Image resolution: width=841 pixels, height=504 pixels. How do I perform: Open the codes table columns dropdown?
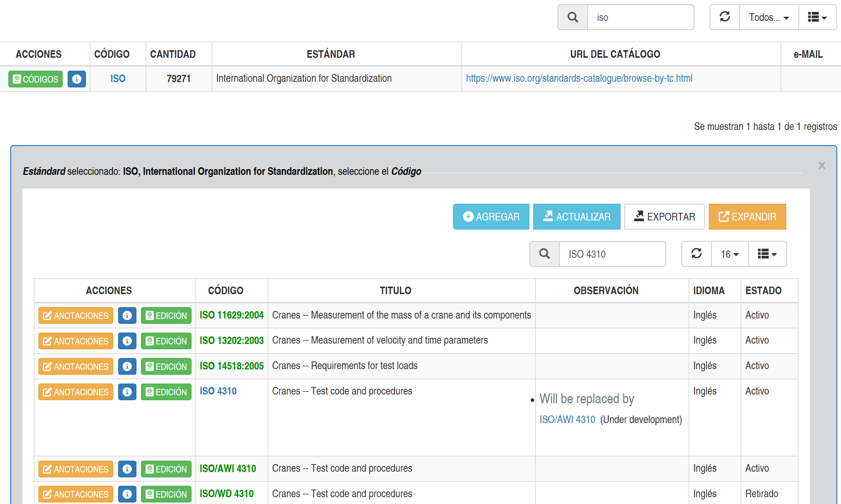click(x=767, y=254)
